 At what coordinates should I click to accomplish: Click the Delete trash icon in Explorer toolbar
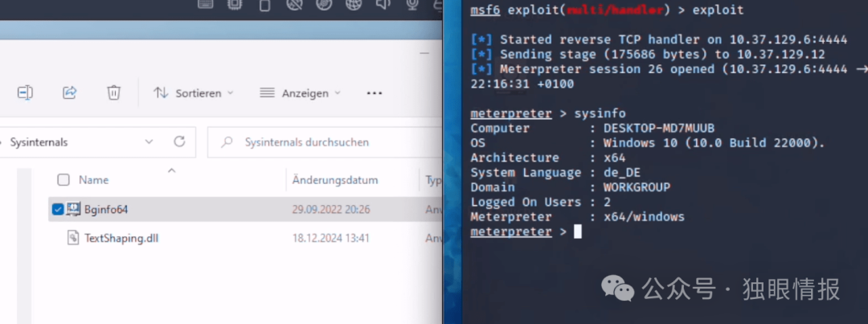pyautogui.click(x=113, y=92)
